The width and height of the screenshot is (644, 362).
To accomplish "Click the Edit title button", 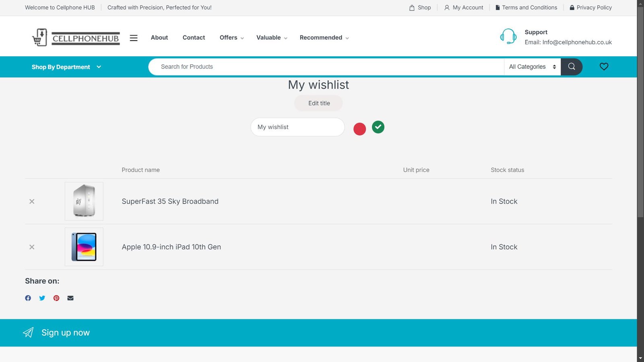I will click(319, 103).
